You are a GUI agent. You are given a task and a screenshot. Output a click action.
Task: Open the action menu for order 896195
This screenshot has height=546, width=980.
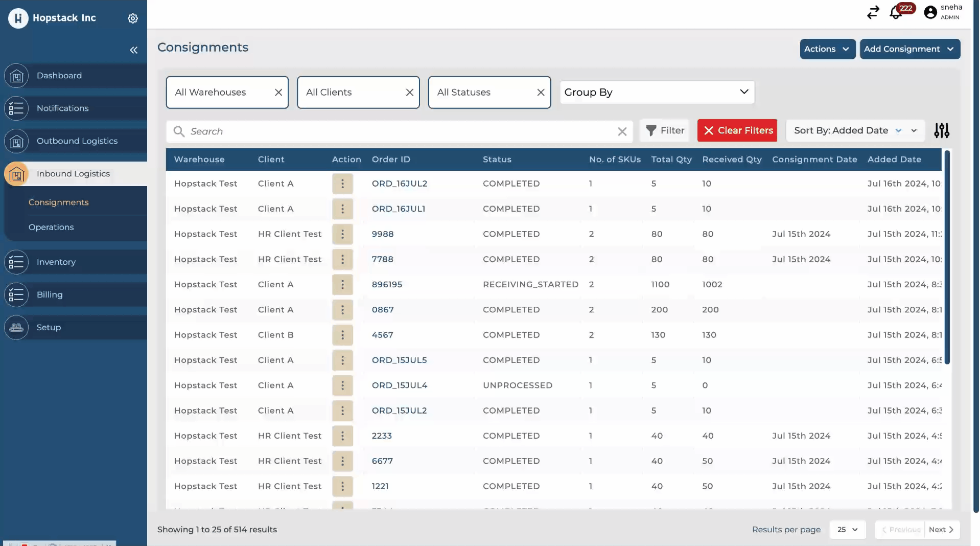[x=342, y=285]
